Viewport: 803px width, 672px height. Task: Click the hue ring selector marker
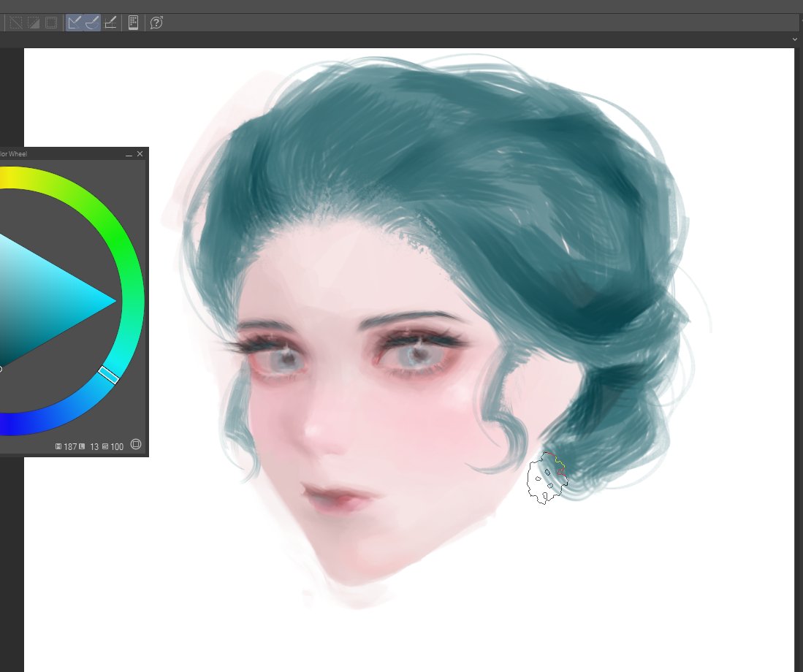click(109, 375)
